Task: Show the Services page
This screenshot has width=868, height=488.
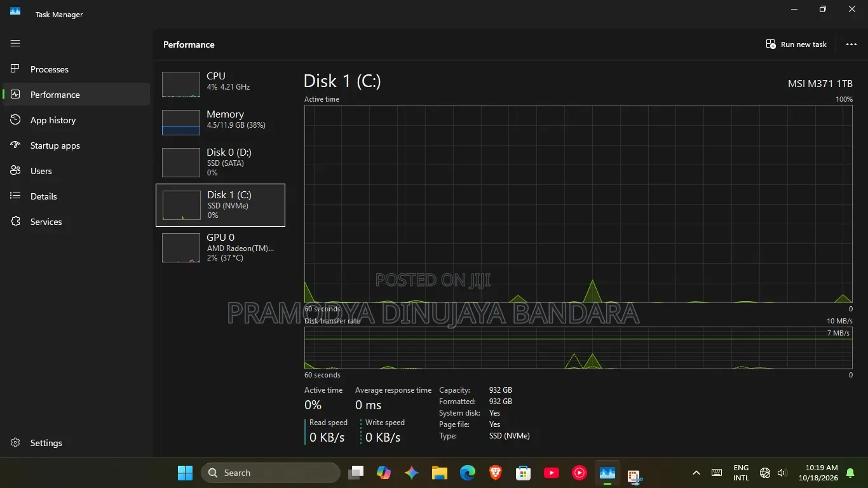Action: point(76,222)
